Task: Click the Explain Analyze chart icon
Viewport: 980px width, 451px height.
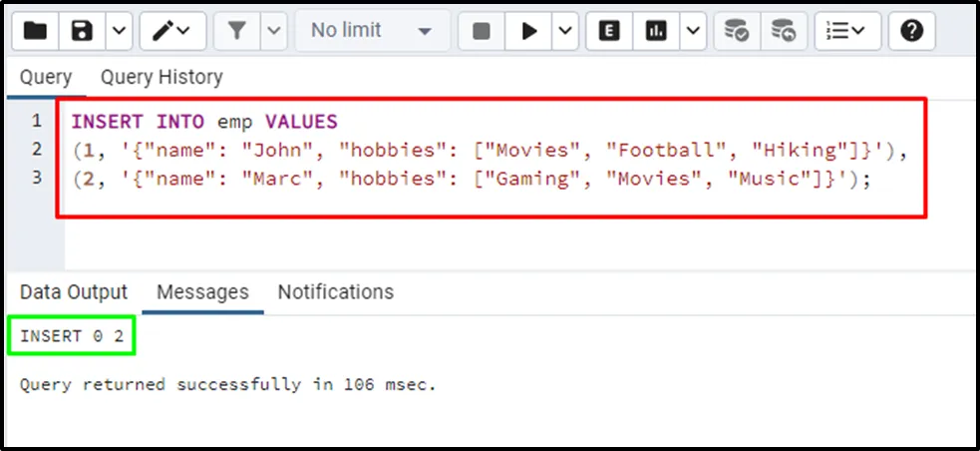Action: tap(656, 31)
